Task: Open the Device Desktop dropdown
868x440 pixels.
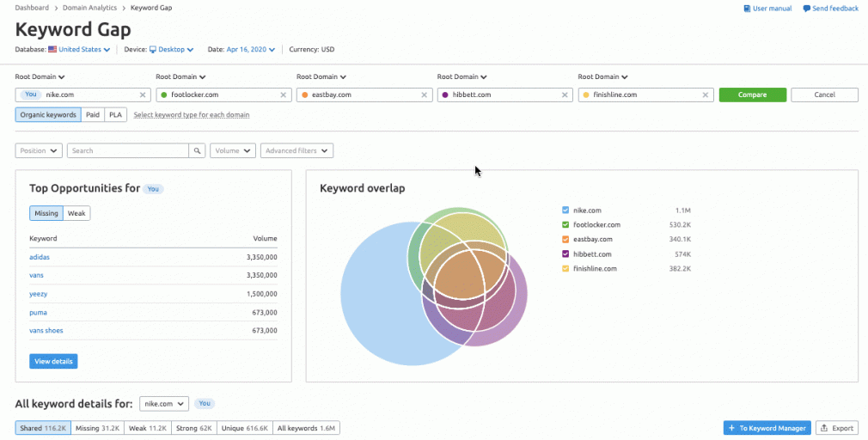Action: tap(172, 49)
